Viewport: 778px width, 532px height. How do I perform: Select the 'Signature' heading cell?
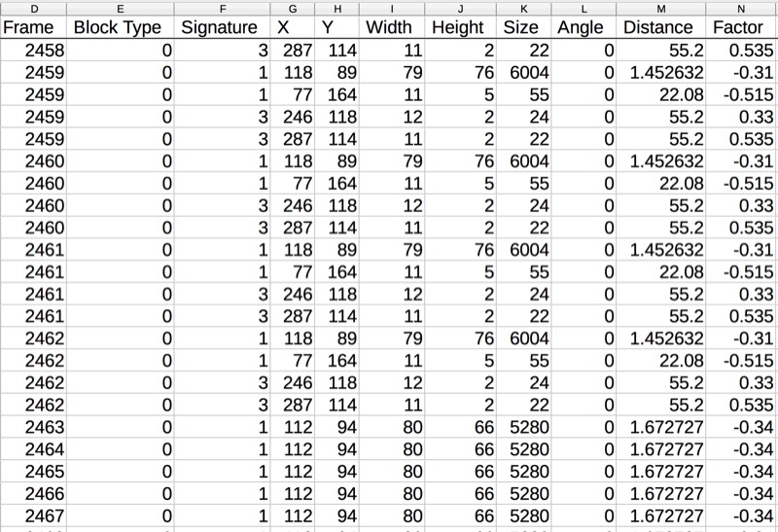[x=223, y=27]
